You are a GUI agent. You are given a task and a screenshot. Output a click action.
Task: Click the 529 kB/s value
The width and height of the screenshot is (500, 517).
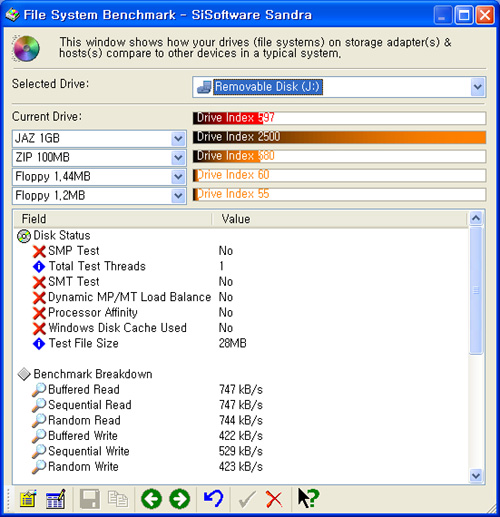[x=241, y=451]
